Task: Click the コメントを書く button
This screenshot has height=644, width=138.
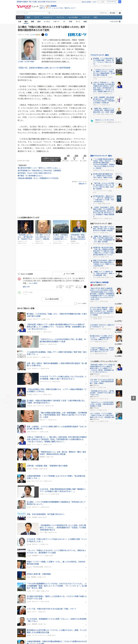Action: coord(69,274)
